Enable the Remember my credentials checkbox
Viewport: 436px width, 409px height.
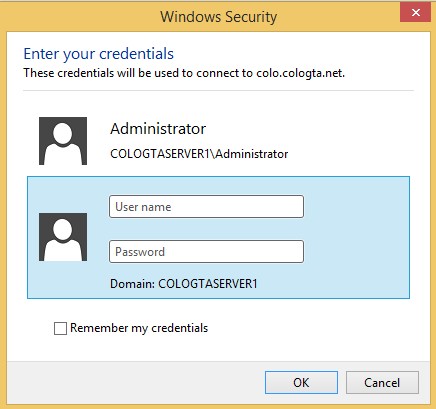point(60,328)
